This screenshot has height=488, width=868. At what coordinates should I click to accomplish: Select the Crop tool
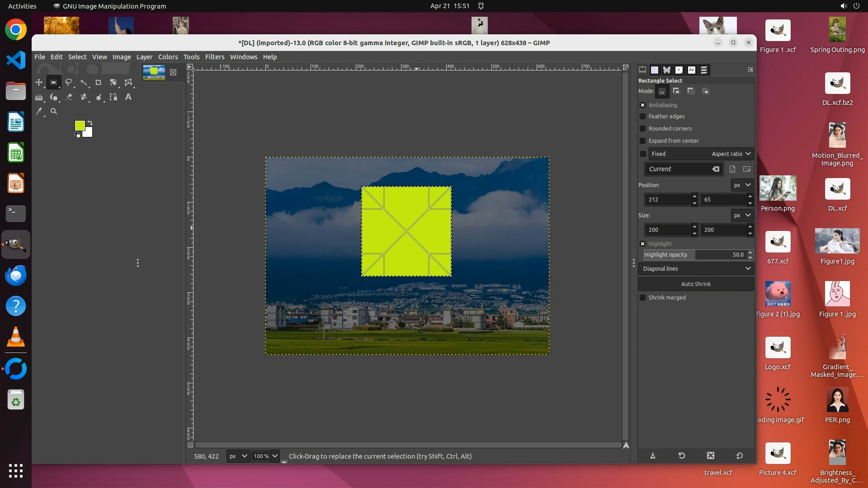[x=99, y=82]
